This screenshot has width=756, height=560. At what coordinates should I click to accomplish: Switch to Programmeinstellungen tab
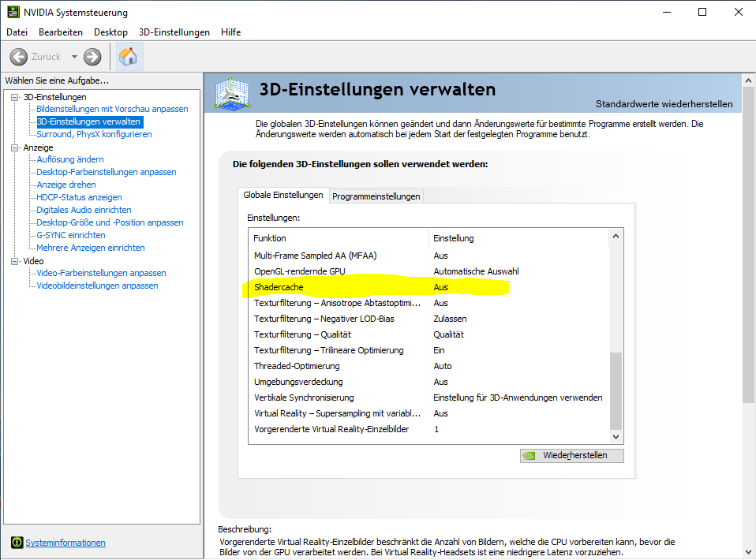pyautogui.click(x=376, y=196)
